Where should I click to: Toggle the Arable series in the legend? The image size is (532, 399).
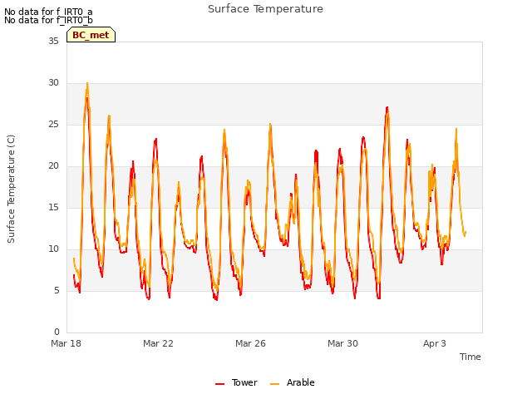point(292,382)
